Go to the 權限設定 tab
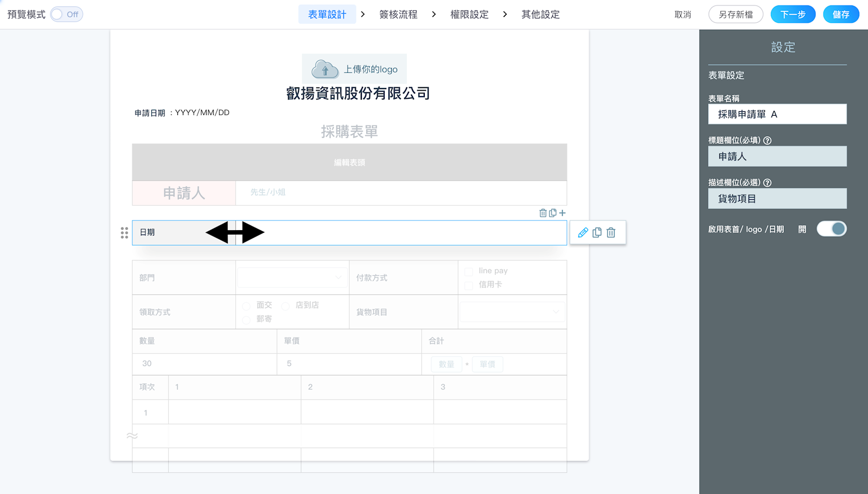The width and height of the screenshot is (868, 494). 469,15
